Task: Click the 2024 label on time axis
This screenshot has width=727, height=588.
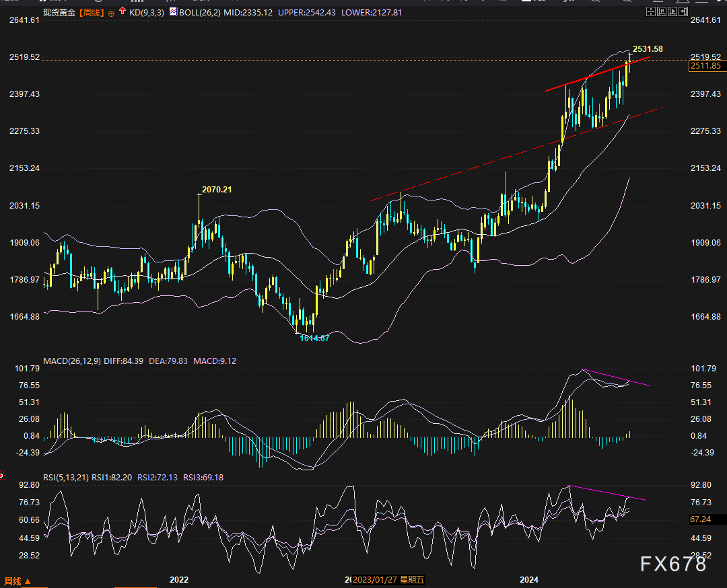Action: 529,580
